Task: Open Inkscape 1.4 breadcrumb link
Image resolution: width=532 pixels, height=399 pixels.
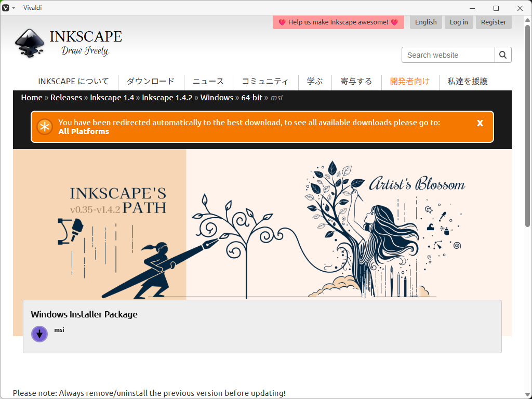Action: pyautogui.click(x=112, y=98)
